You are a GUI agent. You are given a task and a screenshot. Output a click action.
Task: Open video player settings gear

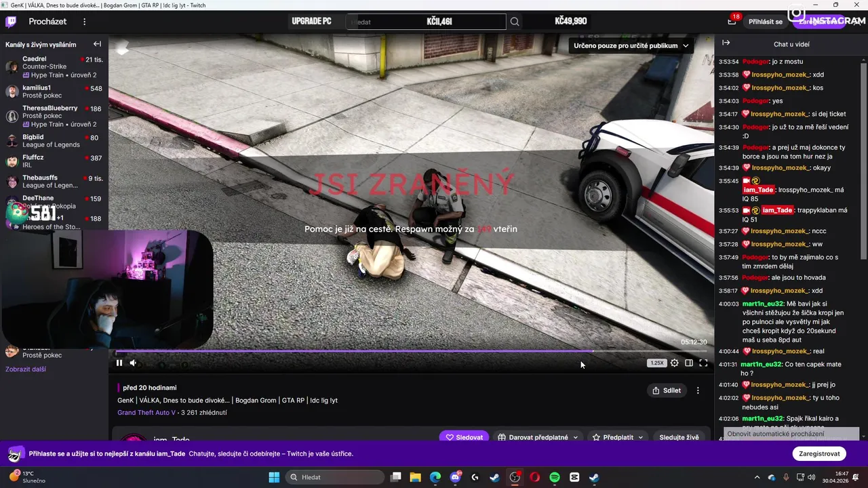(x=674, y=363)
